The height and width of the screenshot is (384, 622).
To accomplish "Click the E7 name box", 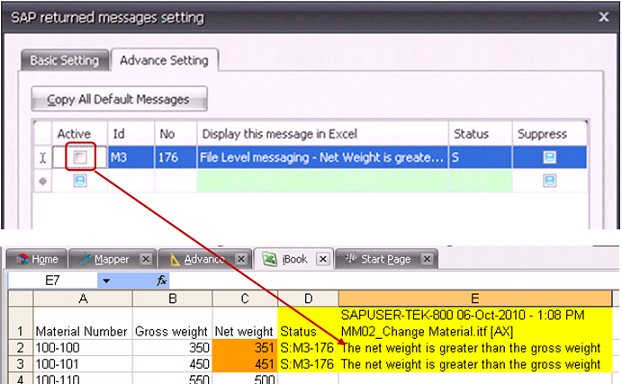I will point(52,281).
